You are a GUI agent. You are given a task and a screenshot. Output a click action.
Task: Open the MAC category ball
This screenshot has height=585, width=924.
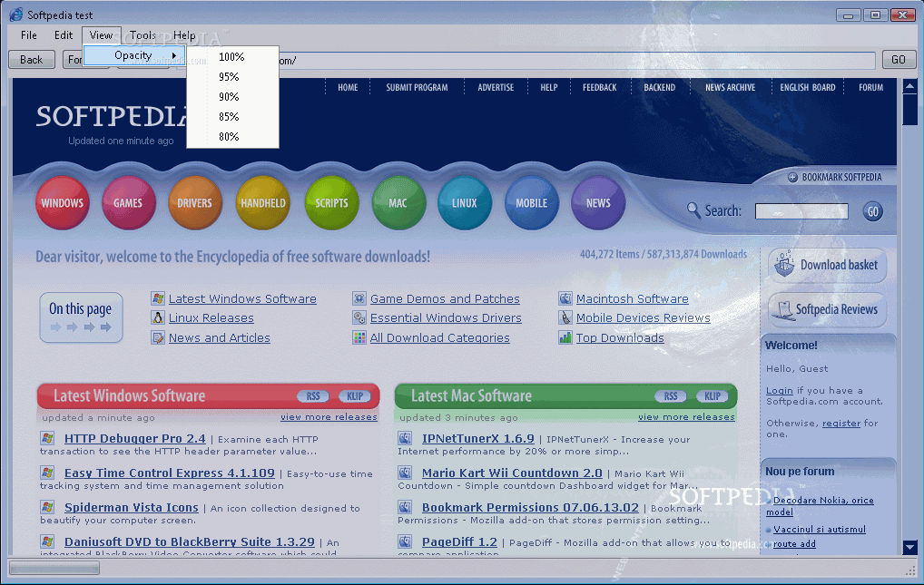[398, 202]
